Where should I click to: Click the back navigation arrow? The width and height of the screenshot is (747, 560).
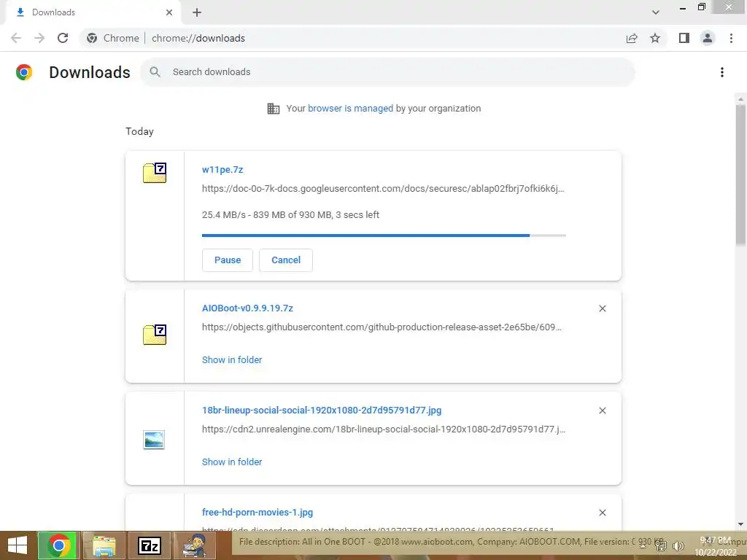pyautogui.click(x=16, y=38)
